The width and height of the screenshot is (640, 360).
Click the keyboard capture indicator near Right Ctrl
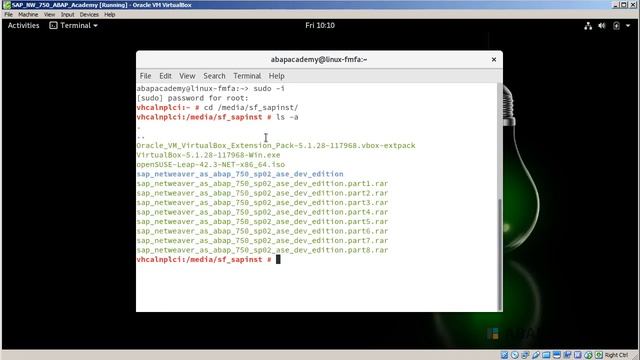(x=599, y=355)
